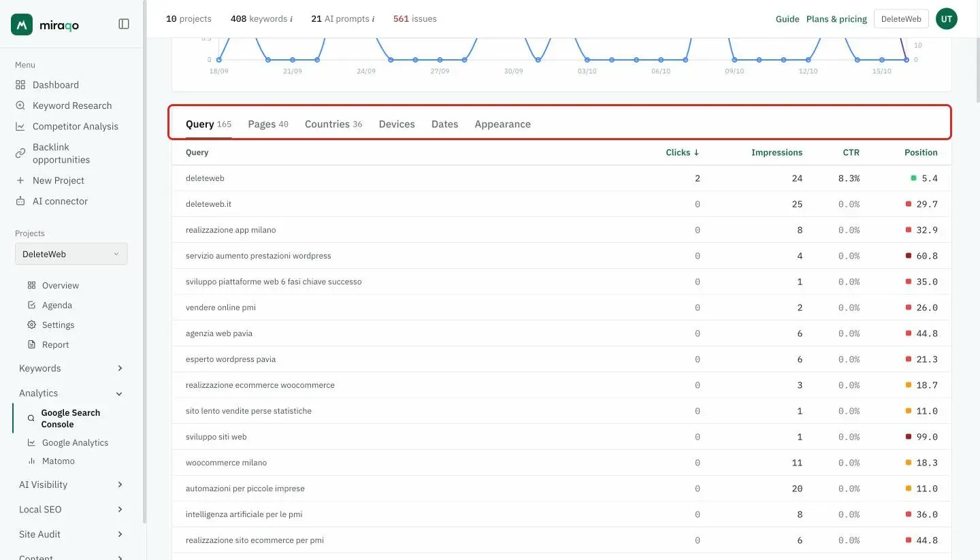Click the 'agenzia web pavia' query
980x560 pixels.
219,333
